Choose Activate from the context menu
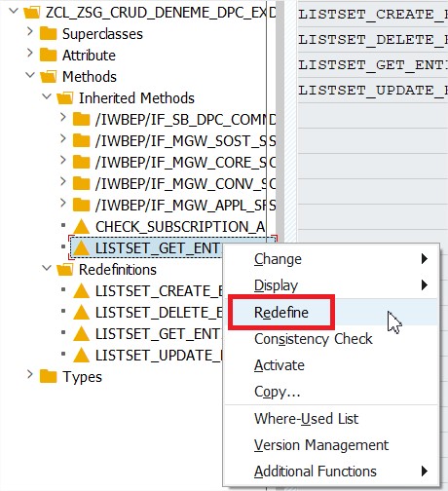 [x=280, y=365]
